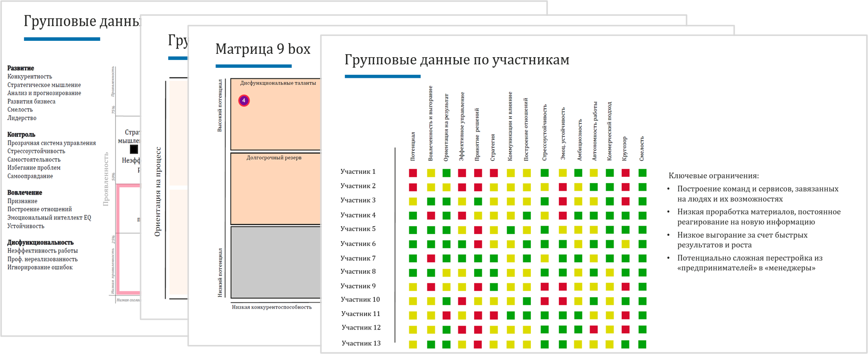Click the 'Потенциал' column header
This screenshot has height=354, width=868.
tap(413, 146)
